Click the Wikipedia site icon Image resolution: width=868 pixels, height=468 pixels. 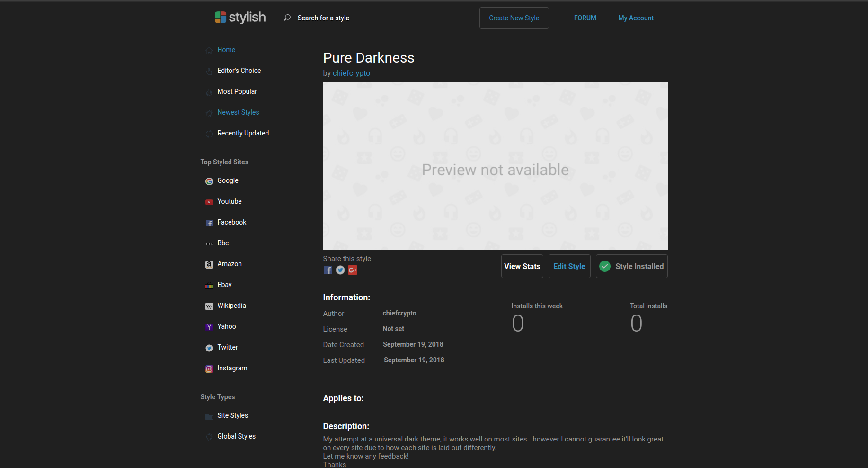[x=209, y=306]
